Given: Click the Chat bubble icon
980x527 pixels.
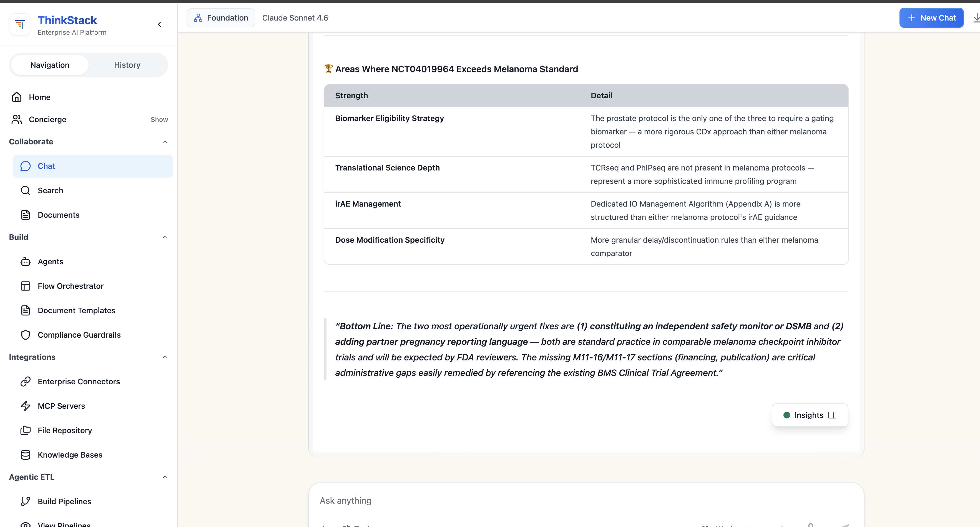Looking at the screenshot, I should (26, 166).
